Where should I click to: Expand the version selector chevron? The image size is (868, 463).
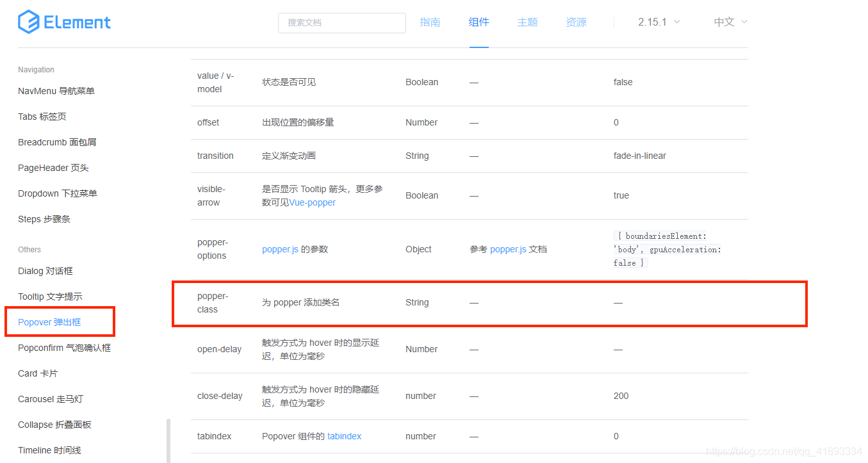pyautogui.click(x=677, y=21)
